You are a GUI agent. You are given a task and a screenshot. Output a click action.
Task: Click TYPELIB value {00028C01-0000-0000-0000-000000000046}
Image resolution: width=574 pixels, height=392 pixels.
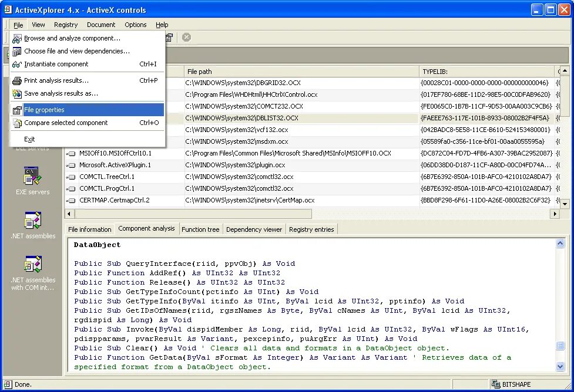point(485,83)
